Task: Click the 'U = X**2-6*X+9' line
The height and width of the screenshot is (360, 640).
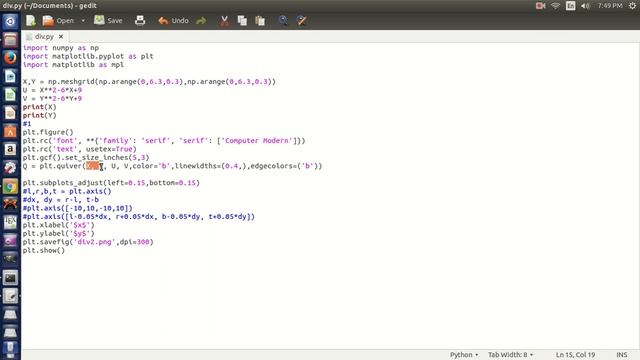Action: point(52,90)
